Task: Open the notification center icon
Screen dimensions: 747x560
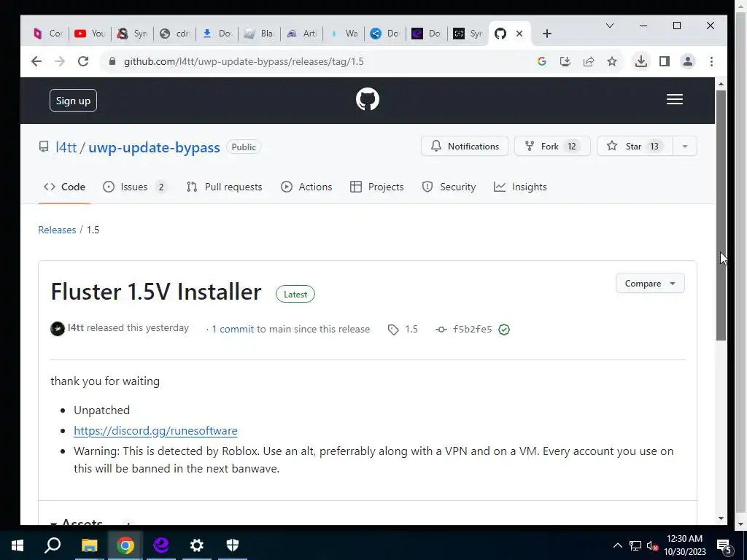Action: pyautogui.click(x=724, y=547)
